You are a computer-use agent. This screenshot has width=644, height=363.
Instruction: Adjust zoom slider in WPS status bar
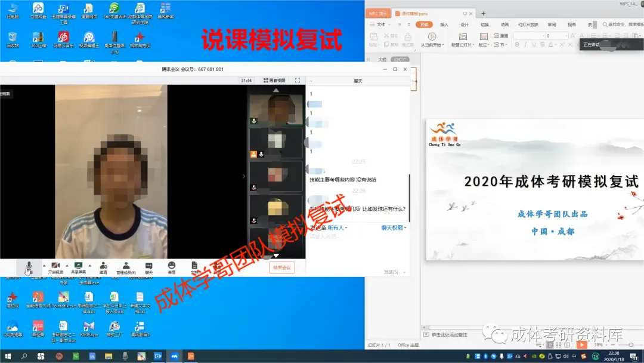pos(631,345)
